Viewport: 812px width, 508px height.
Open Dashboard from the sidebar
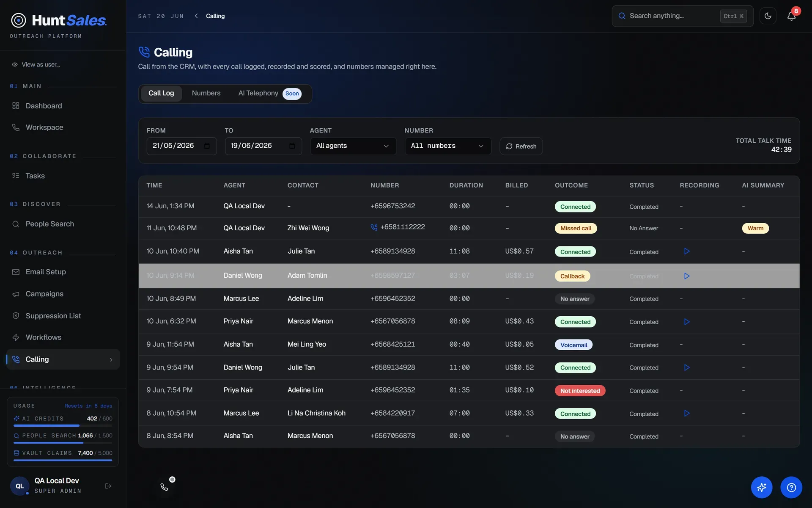(63, 106)
